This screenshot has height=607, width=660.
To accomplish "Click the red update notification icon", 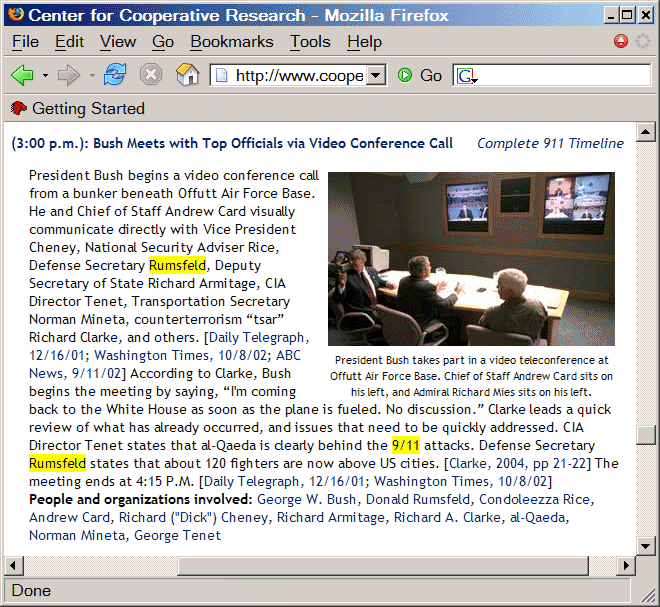I will (621, 41).
